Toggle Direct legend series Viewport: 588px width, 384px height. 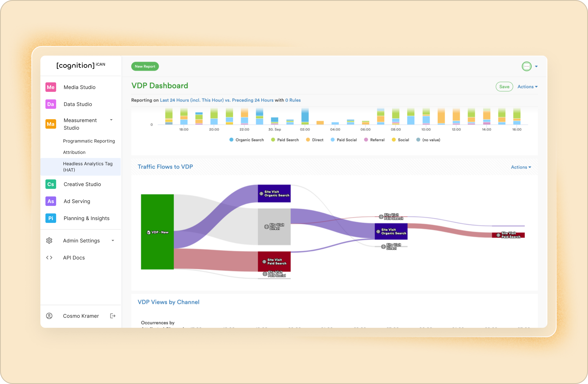[x=315, y=140]
